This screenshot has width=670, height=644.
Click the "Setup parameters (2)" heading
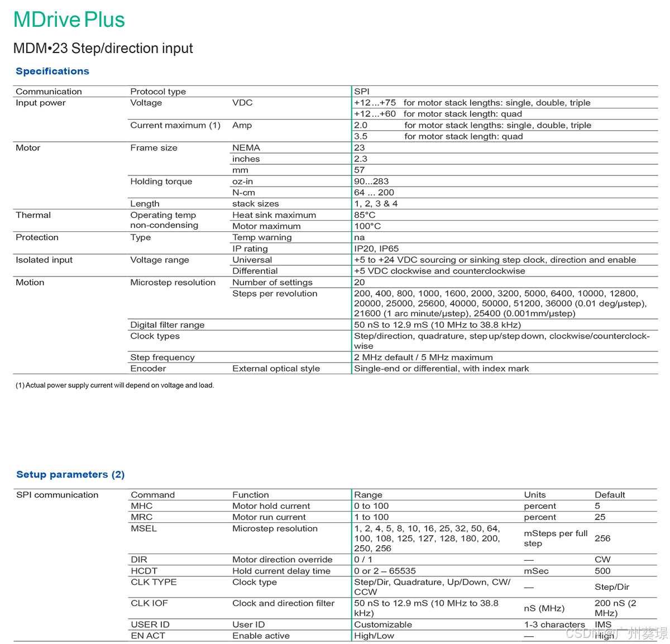[x=70, y=475]
